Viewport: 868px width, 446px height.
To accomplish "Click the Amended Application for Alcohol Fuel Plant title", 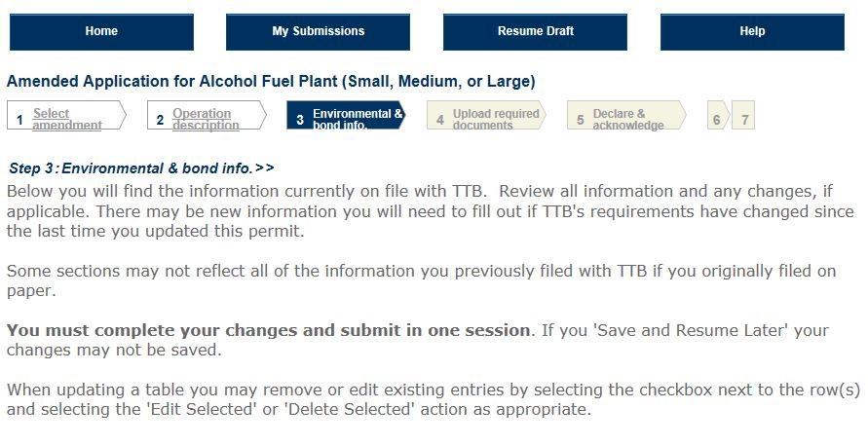I will [x=271, y=82].
